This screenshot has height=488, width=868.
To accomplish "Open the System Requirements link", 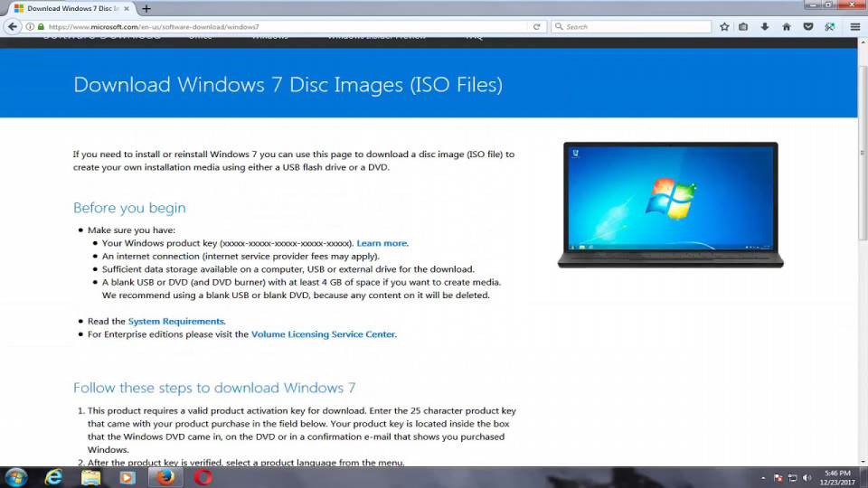I will [176, 321].
